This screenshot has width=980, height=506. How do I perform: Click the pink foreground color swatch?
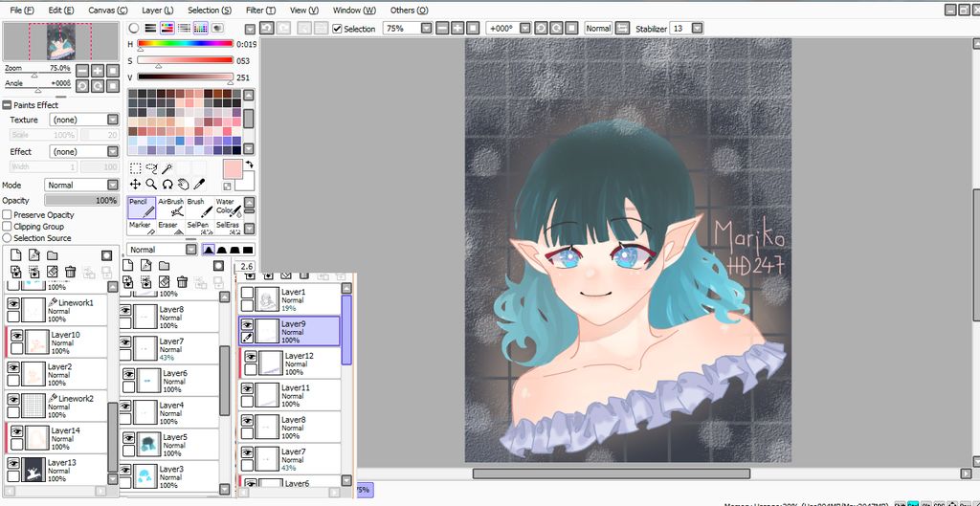(x=234, y=169)
